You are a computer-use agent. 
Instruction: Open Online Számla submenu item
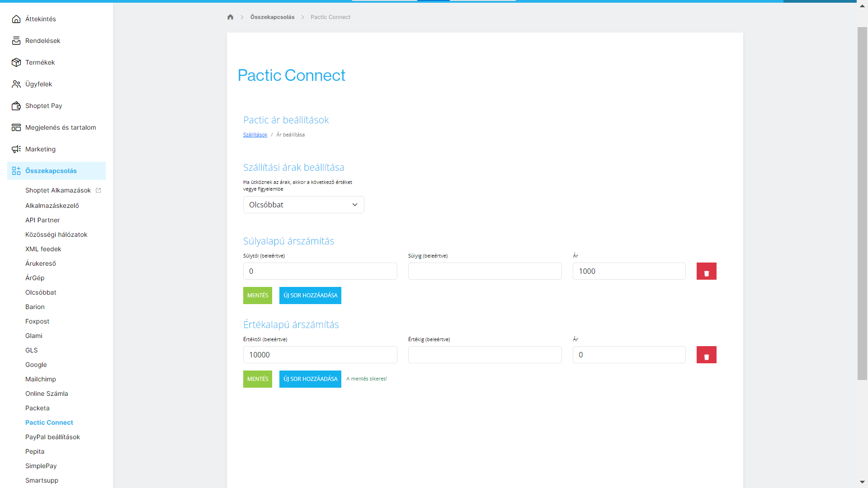tap(47, 394)
